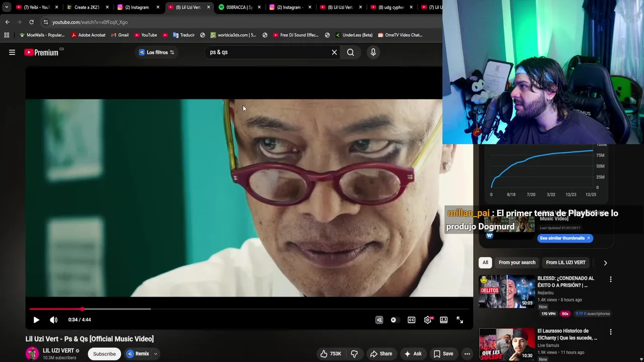Open options menu for El Laurasso video
Screen dimensions: 644x362
pos(611,332)
